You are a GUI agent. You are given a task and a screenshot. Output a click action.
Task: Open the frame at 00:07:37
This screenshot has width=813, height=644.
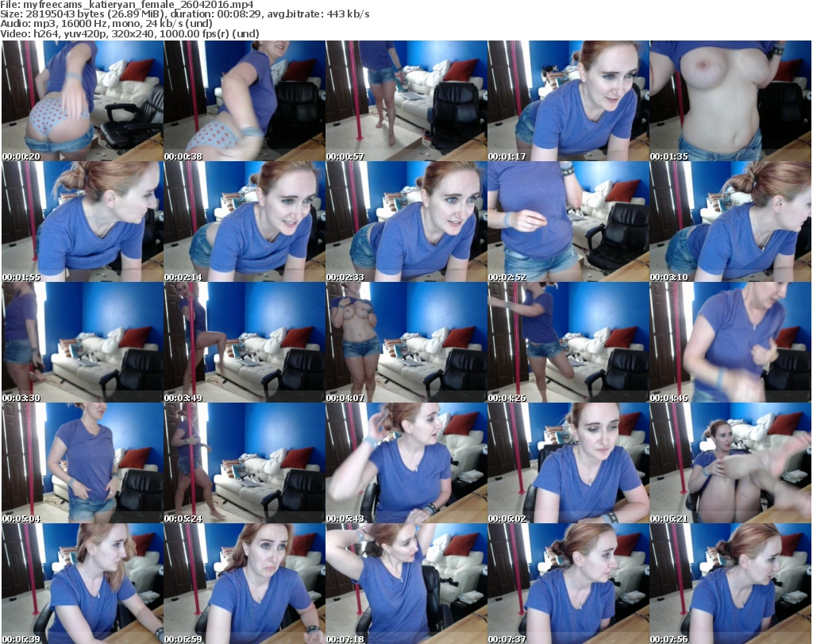click(x=568, y=584)
